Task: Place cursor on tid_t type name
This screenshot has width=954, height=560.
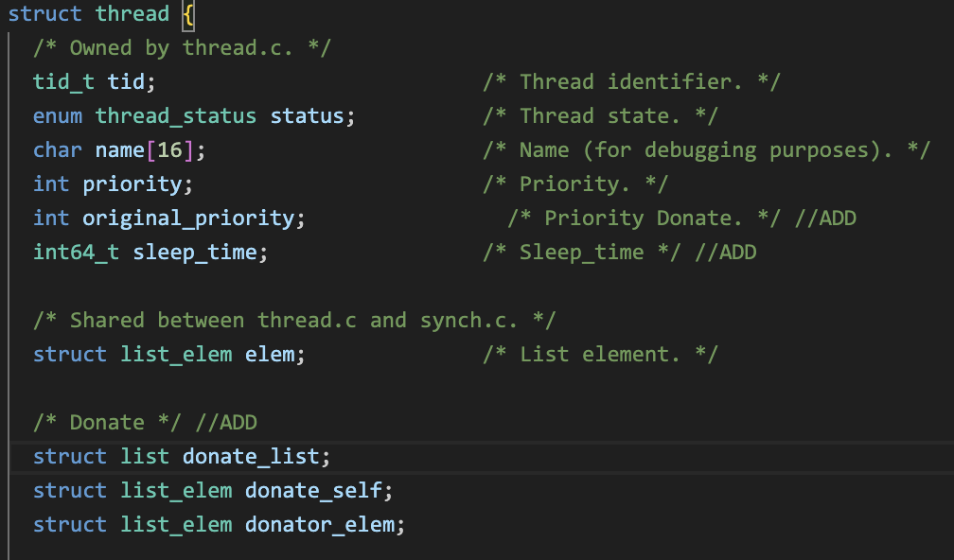Action: 64,82
